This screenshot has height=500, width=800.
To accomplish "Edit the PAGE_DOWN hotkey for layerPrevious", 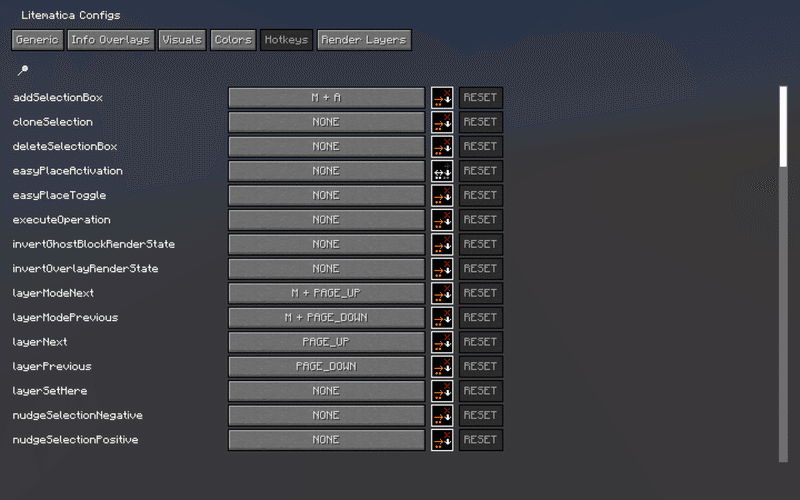I will click(x=326, y=367).
